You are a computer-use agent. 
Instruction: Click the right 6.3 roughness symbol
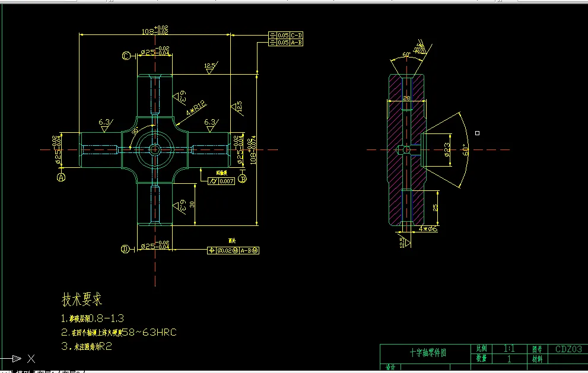[x=211, y=125]
